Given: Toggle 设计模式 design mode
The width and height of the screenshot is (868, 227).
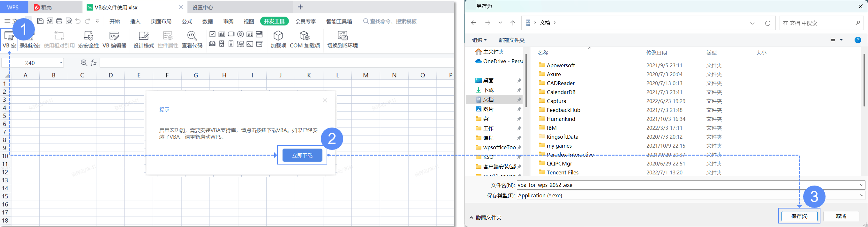Looking at the screenshot, I should click(x=144, y=40).
